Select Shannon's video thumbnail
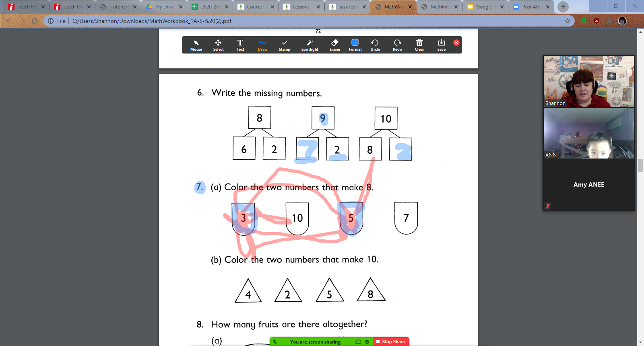644x346 pixels. point(589,82)
